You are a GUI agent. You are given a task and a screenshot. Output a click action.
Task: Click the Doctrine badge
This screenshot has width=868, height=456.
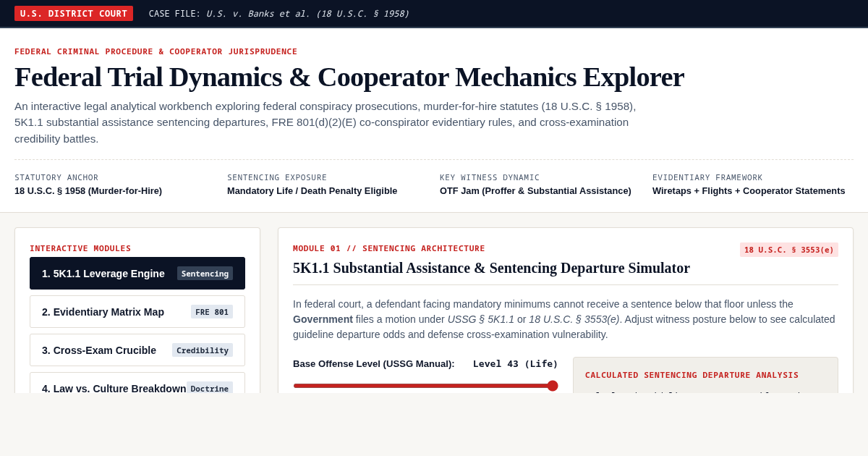(x=210, y=388)
